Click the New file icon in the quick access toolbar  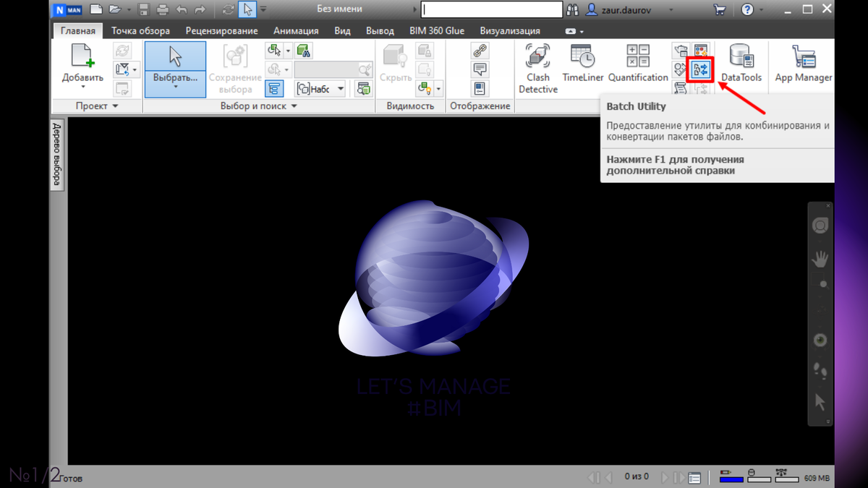coord(95,9)
